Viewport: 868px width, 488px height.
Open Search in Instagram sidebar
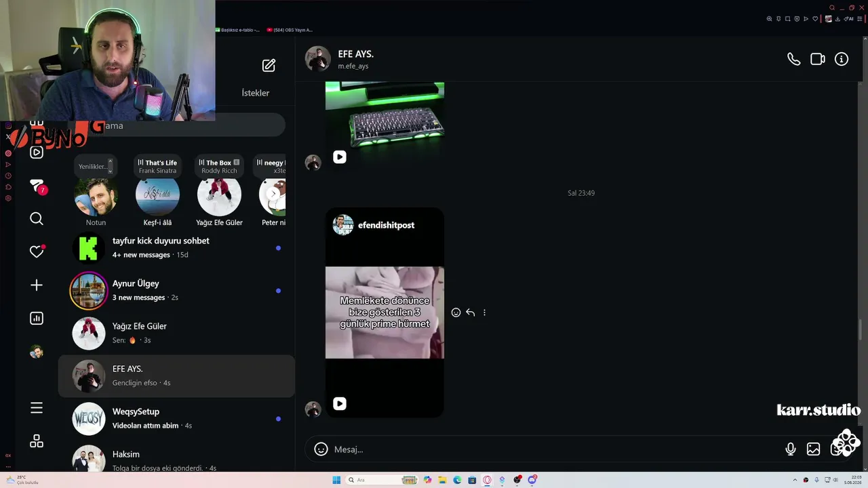click(37, 218)
